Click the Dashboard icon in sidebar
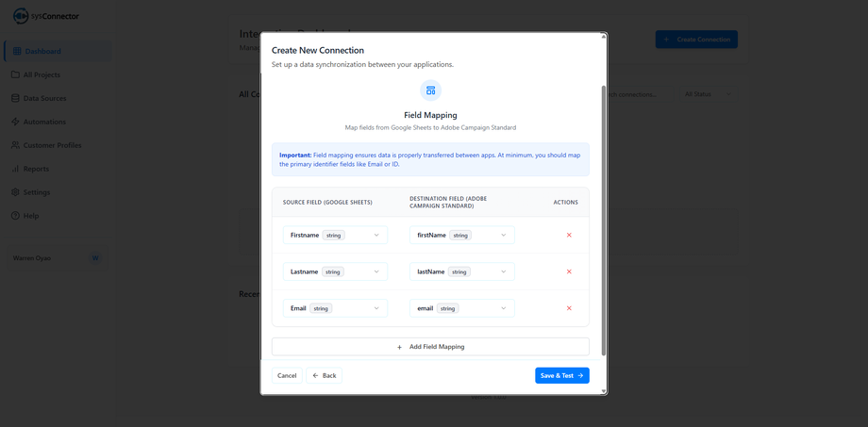This screenshot has height=427, width=868. (16, 51)
